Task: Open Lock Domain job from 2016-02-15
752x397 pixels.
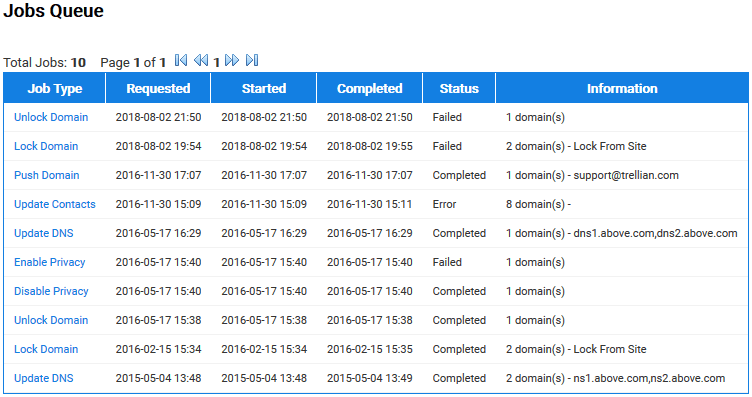Action: pos(46,350)
